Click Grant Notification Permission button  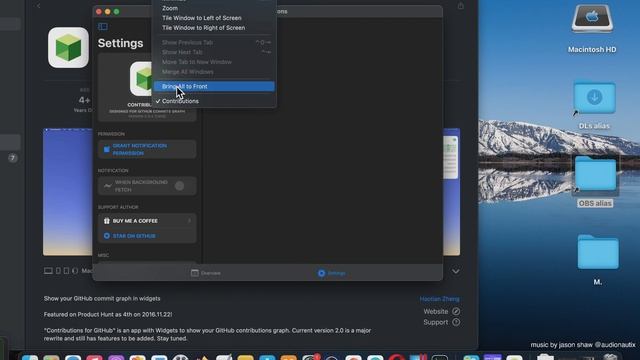tap(147, 149)
